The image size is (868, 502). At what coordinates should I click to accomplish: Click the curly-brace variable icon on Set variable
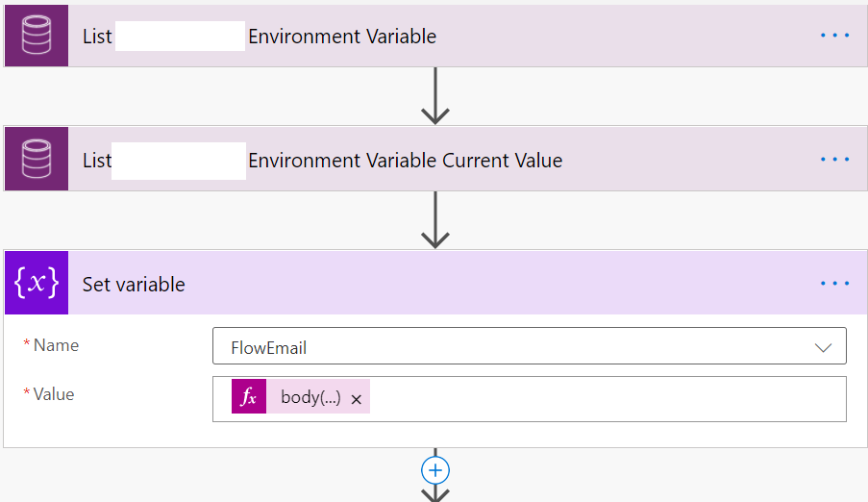click(37, 283)
